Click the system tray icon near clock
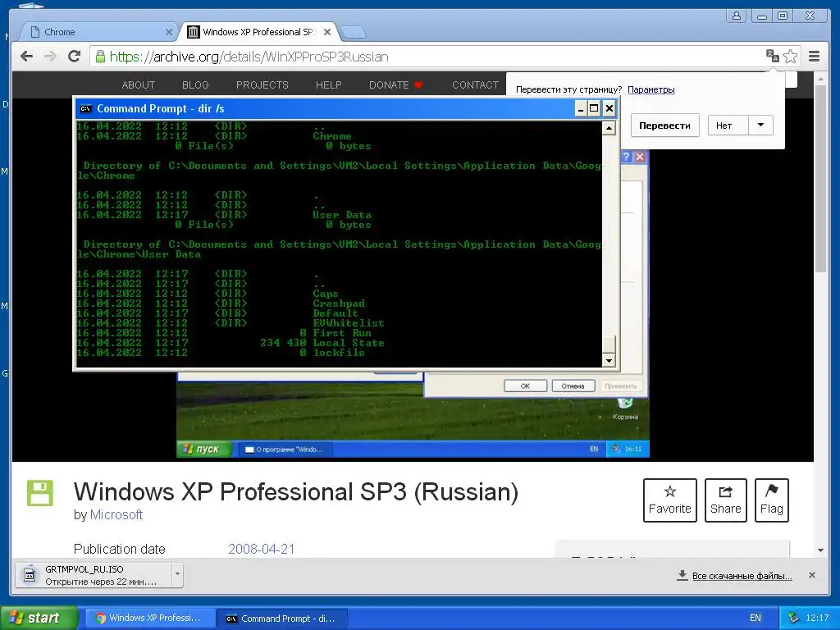840x630 pixels. (x=793, y=619)
